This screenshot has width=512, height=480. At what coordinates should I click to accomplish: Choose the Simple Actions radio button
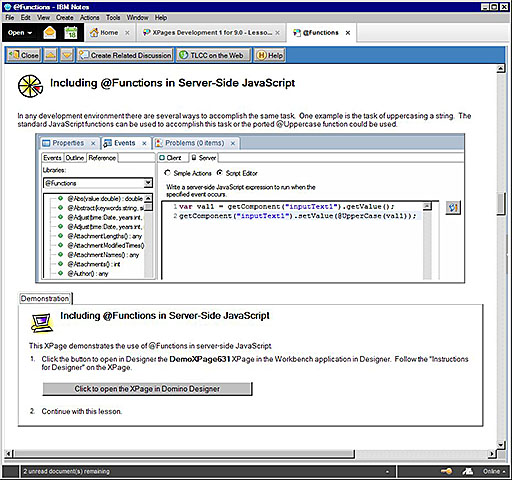[x=168, y=173]
